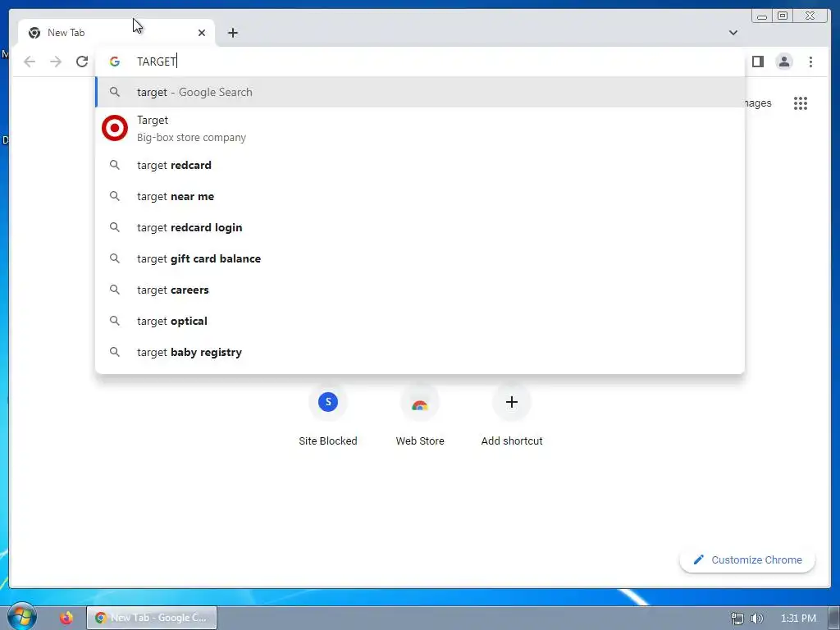Open the side panel icon
840x630 pixels.
[x=757, y=62]
